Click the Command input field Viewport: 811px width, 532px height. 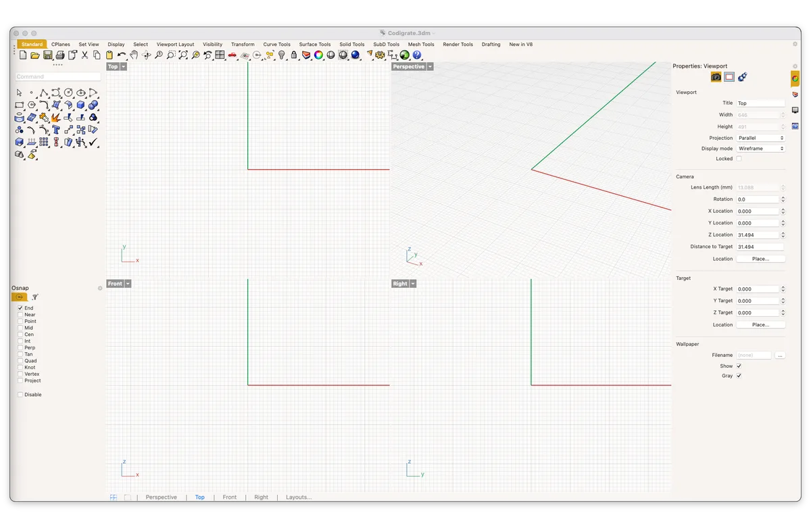[x=58, y=76]
